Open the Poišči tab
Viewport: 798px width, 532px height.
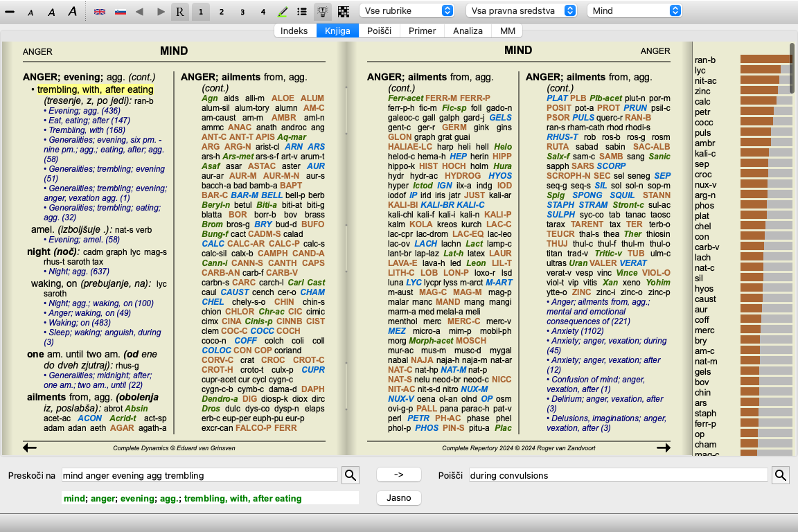[x=378, y=31]
